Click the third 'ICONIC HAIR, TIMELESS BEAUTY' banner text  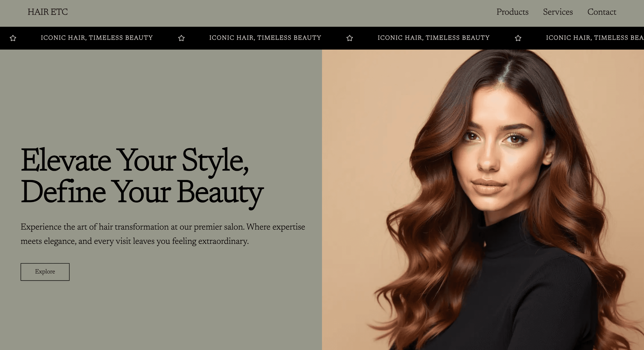433,38
